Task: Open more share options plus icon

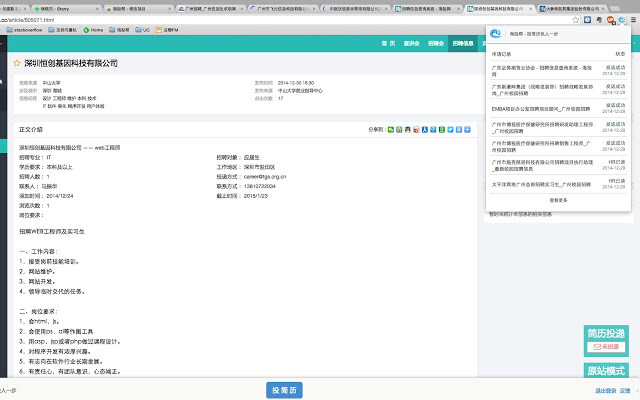Action: (468, 130)
